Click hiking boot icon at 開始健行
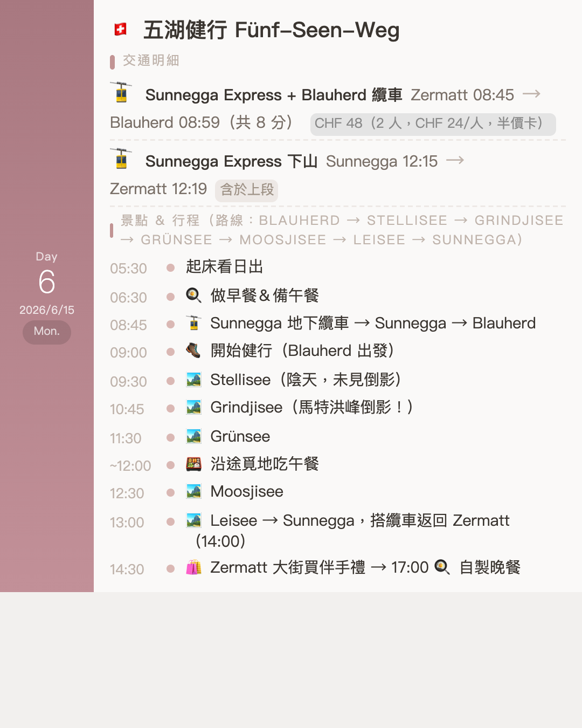 pyautogui.click(x=193, y=351)
